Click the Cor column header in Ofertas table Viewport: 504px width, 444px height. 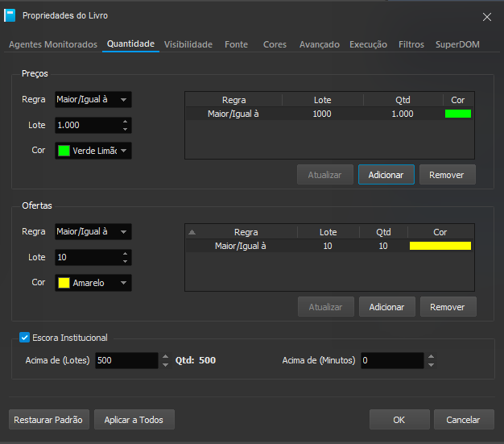click(440, 232)
